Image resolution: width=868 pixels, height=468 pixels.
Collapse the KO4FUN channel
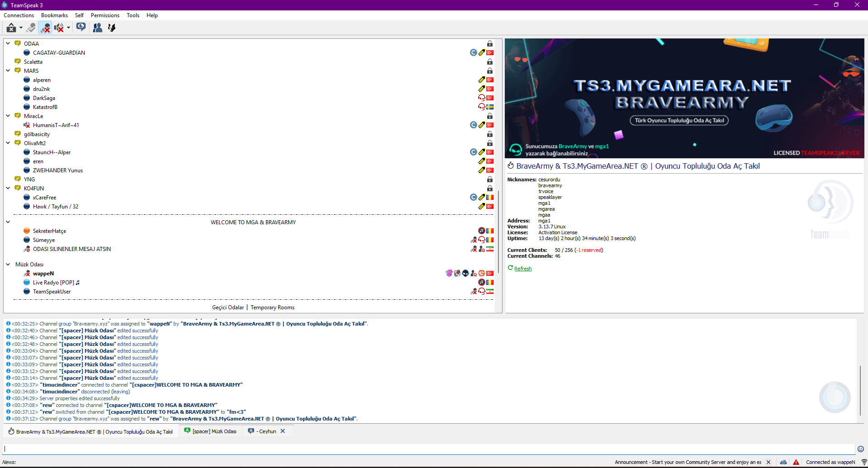(8, 188)
